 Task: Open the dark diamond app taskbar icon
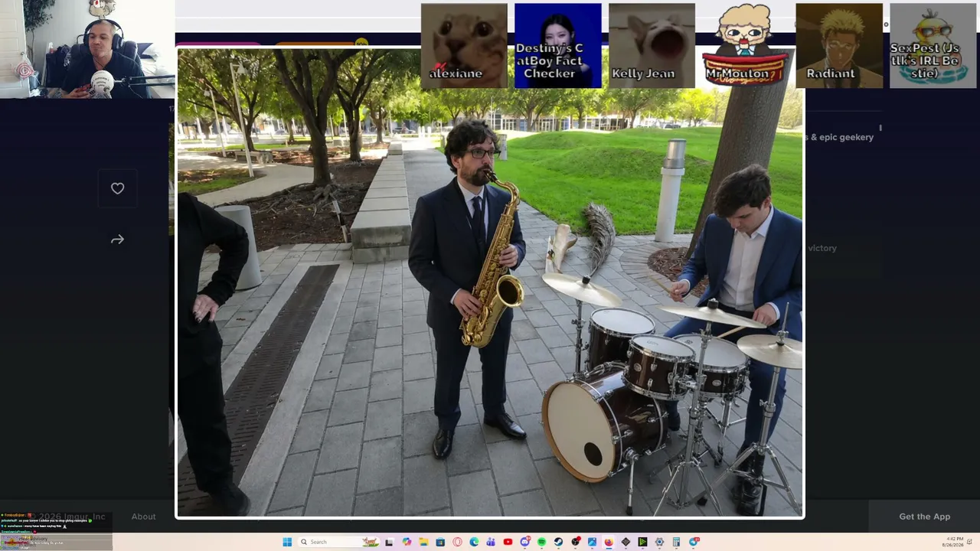coord(626,542)
